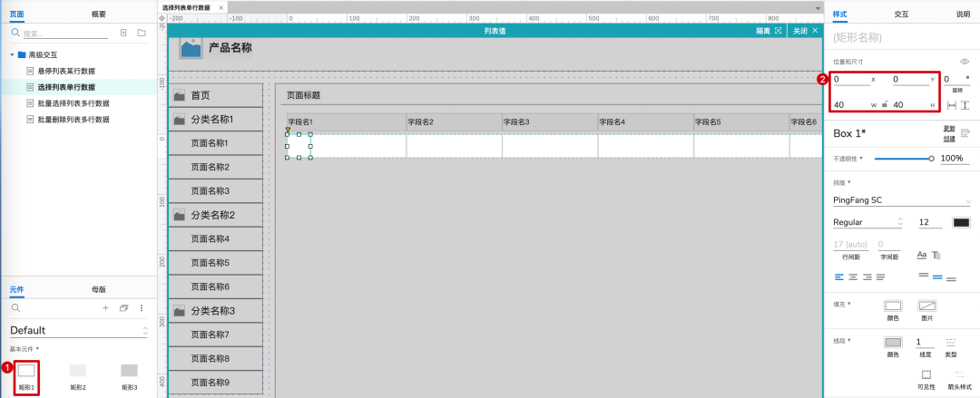Switch to the 母版 tab
The width and height of the screenshot is (980, 398).
99,289
